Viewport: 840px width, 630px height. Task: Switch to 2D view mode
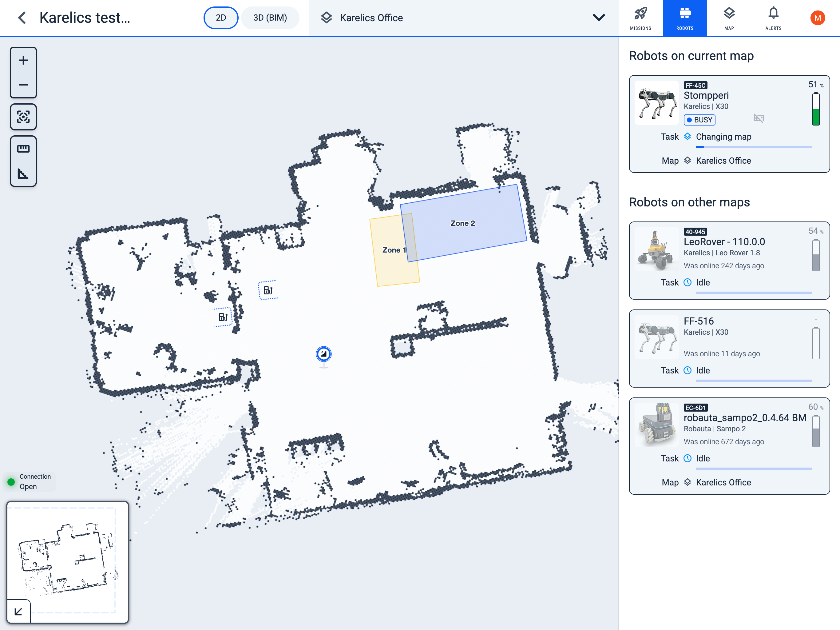(x=221, y=18)
